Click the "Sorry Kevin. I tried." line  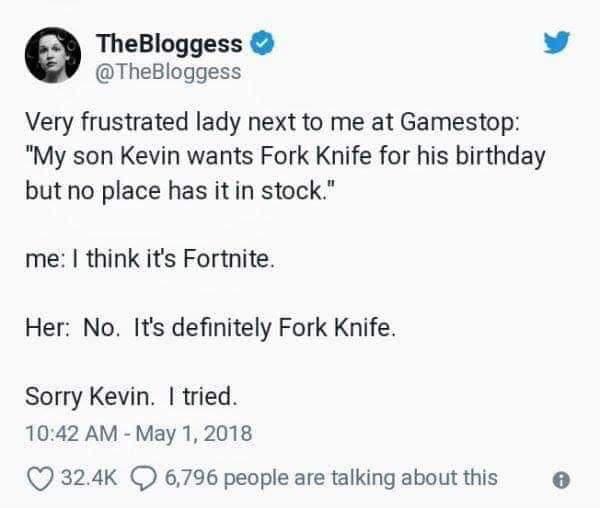click(132, 398)
